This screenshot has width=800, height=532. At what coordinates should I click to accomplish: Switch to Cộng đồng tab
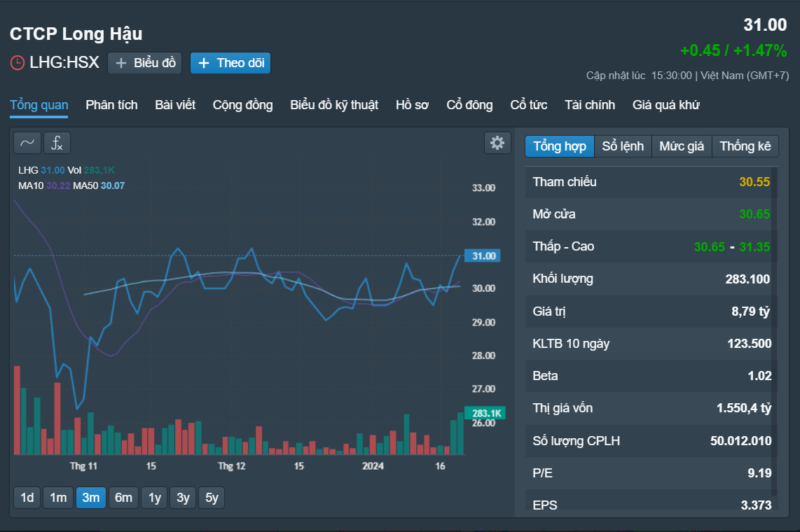pos(243,105)
